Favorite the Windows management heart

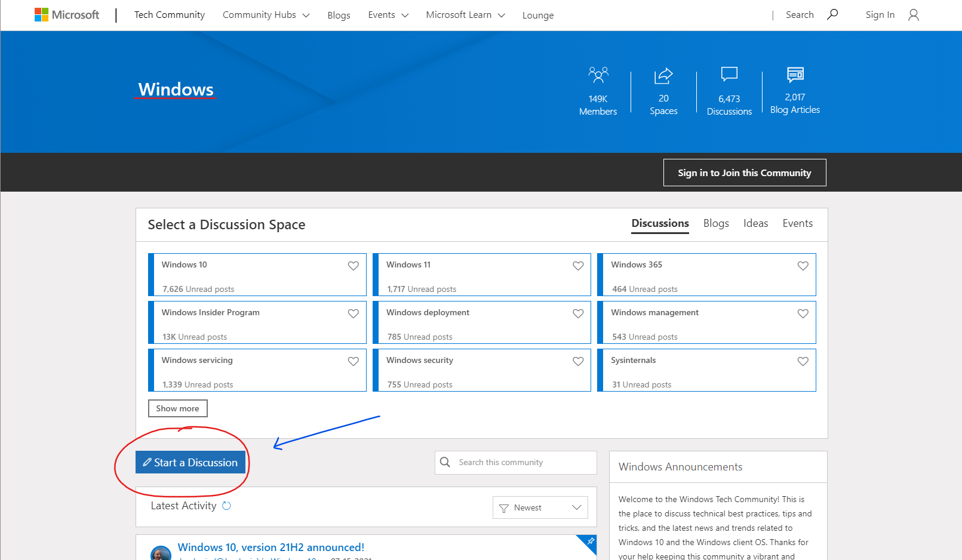(803, 313)
